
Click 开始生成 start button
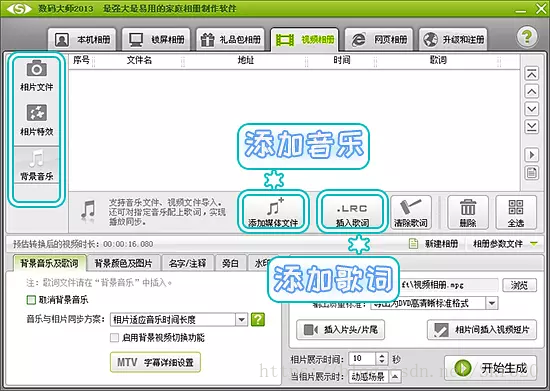click(x=490, y=368)
